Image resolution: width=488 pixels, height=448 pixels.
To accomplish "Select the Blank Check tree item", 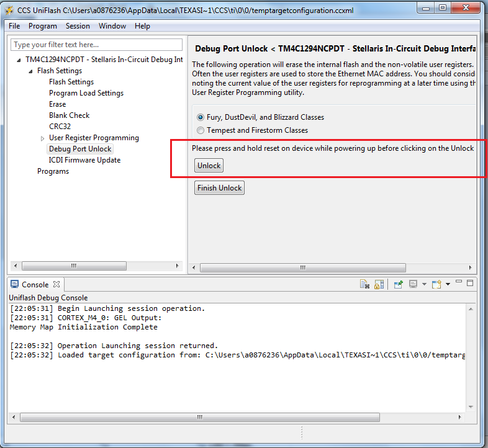I will (x=69, y=115).
